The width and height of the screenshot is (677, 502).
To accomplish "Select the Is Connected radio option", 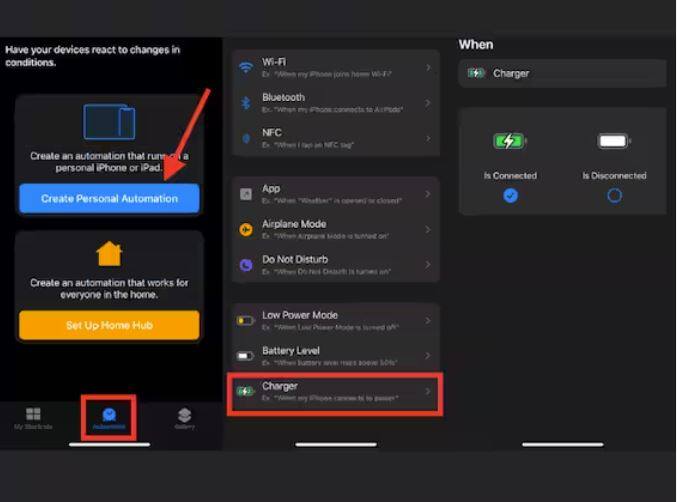I will pyautogui.click(x=510, y=196).
